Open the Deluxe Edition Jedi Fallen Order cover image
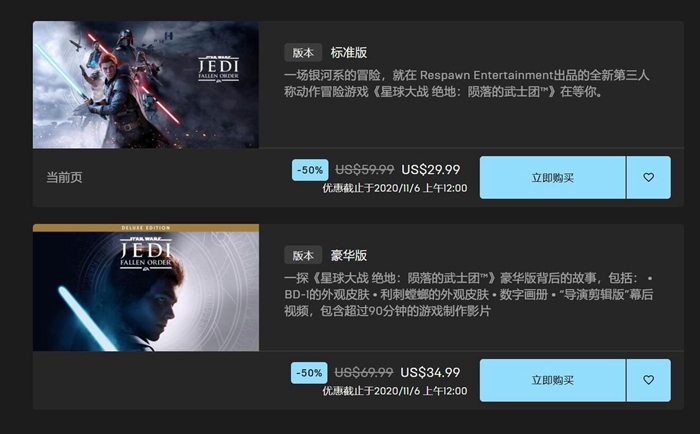 [146, 288]
